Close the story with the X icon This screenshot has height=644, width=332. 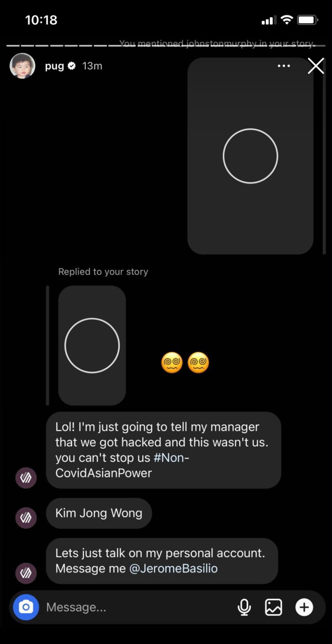point(316,66)
